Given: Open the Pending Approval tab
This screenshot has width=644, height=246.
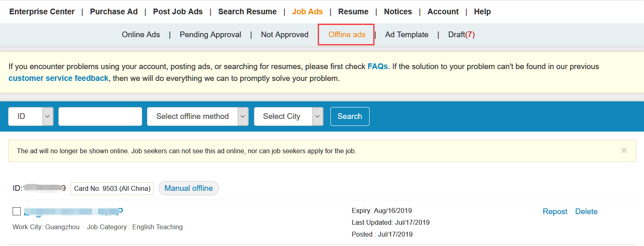Looking at the screenshot, I should [210, 34].
